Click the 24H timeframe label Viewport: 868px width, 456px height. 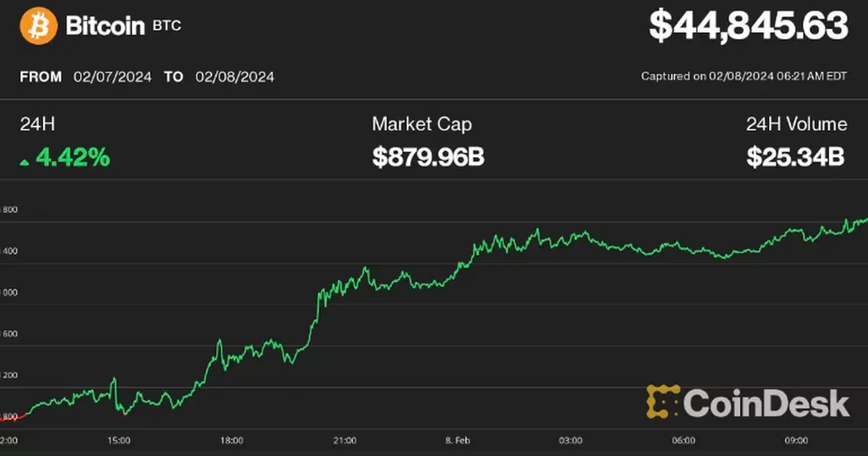point(37,124)
